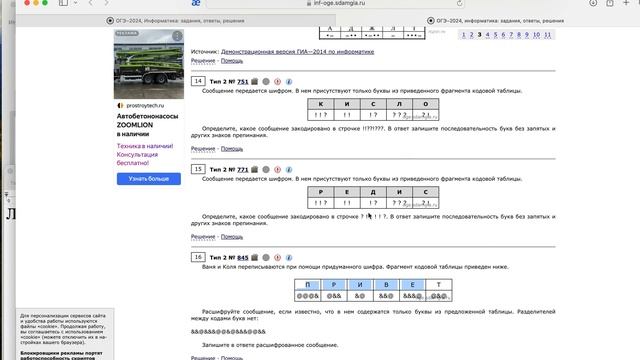Show Решение under task 15
The image size is (640, 360).
[203, 237]
